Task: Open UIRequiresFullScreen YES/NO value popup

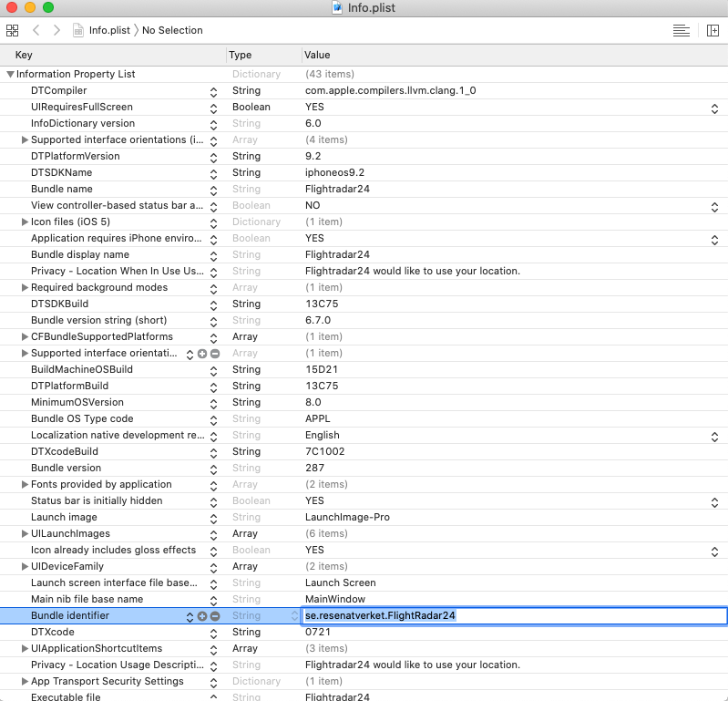Action: click(x=714, y=108)
